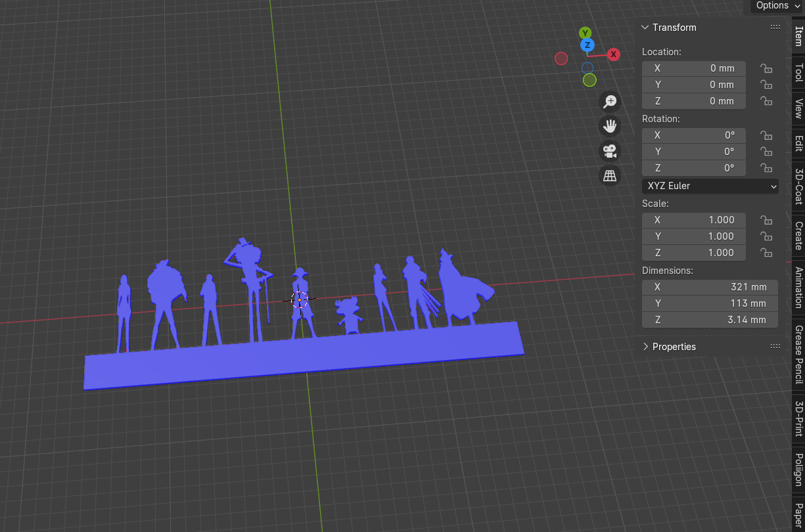This screenshot has width=805, height=532.
Task: Click the blue Z axis gizmo handle
Action: point(587,45)
